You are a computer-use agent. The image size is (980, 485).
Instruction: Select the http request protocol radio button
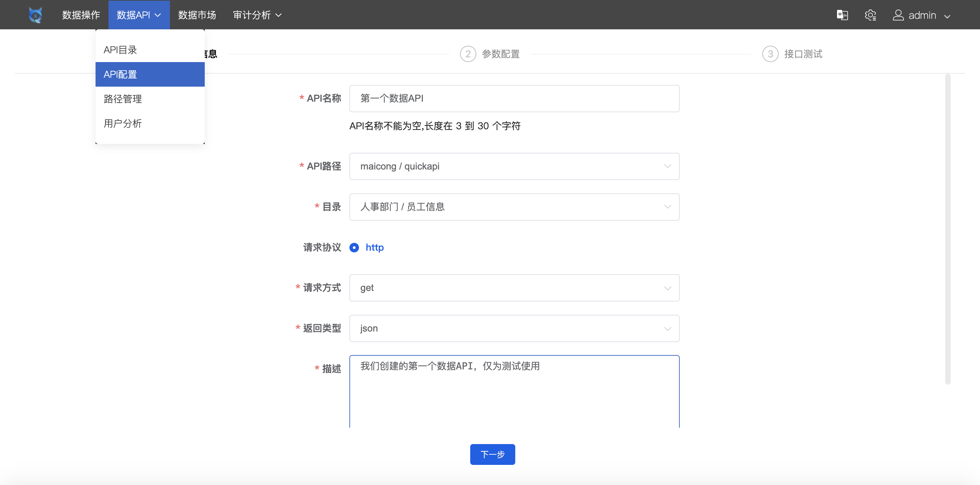(354, 247)
